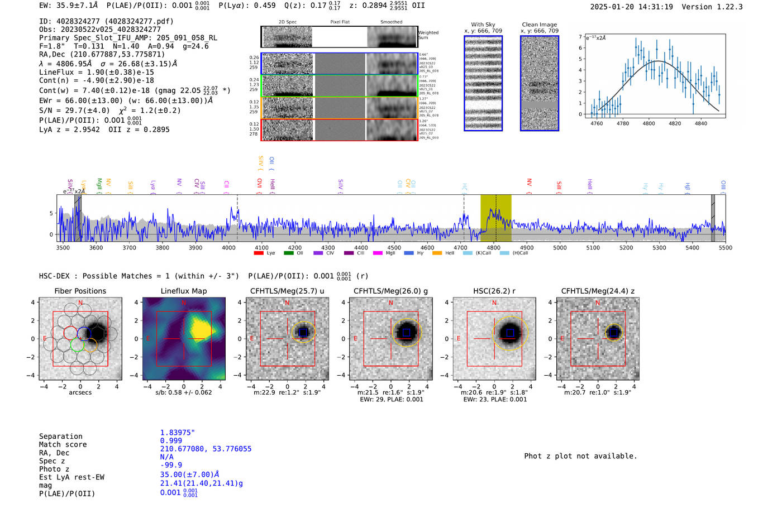Click the orange HeII legend swatch

click(437, 253)
